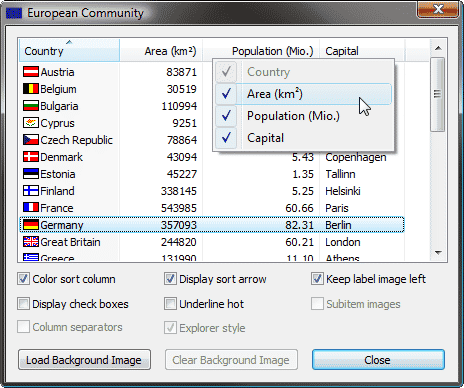Uncheck Keep label image left
This screenshot has width=464, height=388.
[317, 279]
